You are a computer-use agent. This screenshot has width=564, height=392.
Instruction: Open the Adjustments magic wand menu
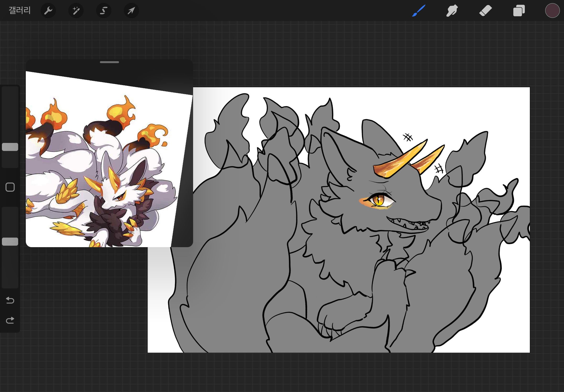(x=76, y=11)
